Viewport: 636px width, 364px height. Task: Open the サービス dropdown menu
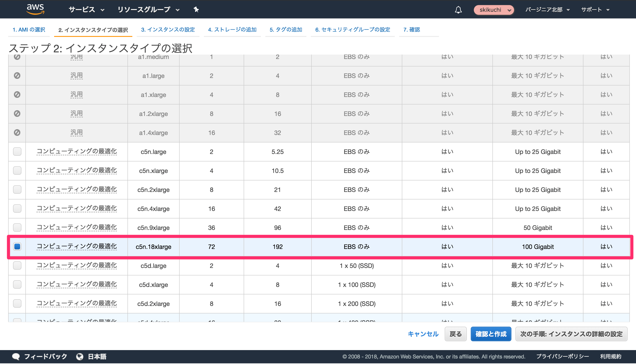tap(87, 9)
